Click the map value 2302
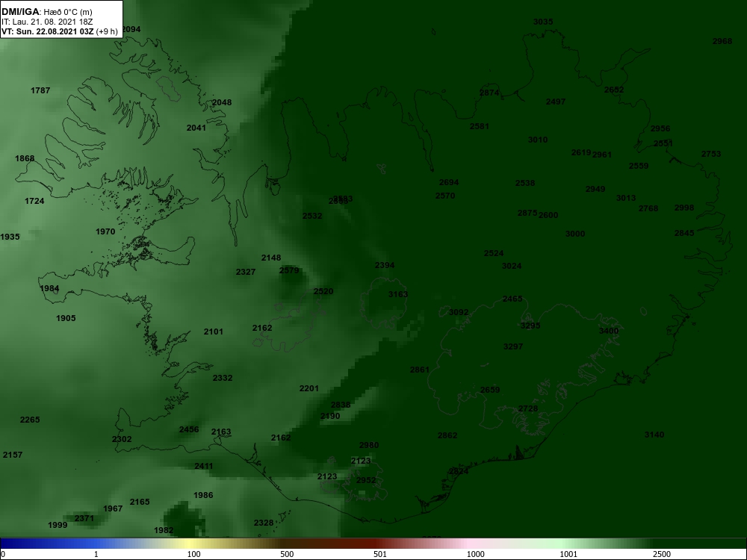 (122, 439)
